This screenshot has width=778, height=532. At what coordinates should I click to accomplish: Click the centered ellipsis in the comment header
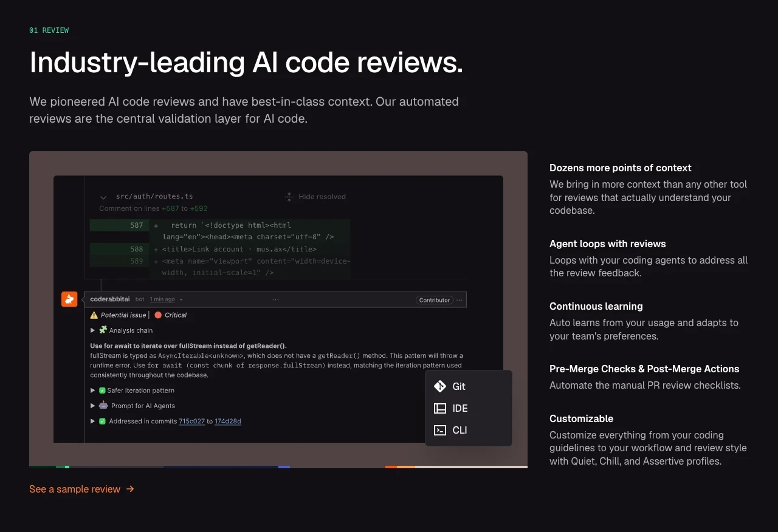[275, 299]
